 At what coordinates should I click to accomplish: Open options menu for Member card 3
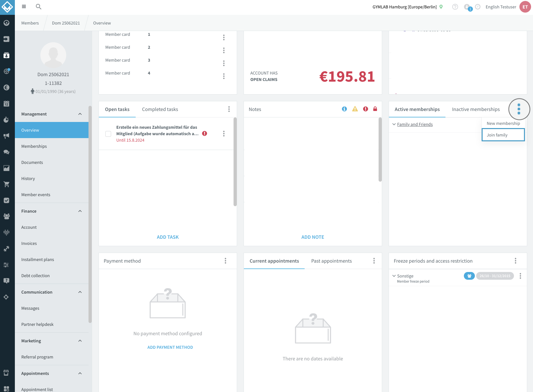224,63
